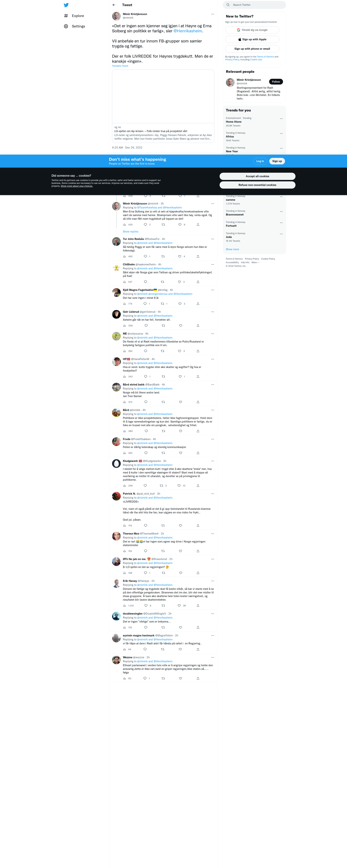Open more options on Bård's reply

[x=213, y=410]
